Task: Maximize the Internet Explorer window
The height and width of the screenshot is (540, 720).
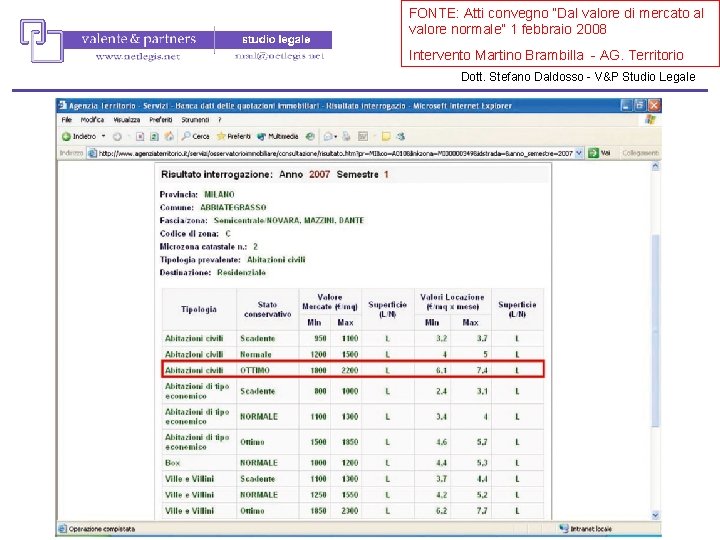Action: pyautogui.click(x=640, y=106)
